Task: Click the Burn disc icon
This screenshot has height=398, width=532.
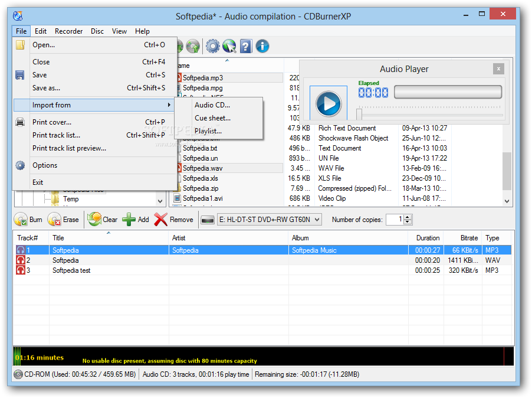Action: (x=21, y=220)
